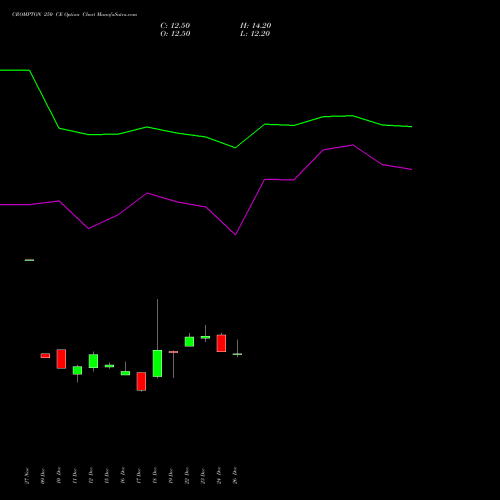Click the CROMPTON 250 CE Option chart title
The height and width of the screenshot is (500, 500).
pos(74,15)
